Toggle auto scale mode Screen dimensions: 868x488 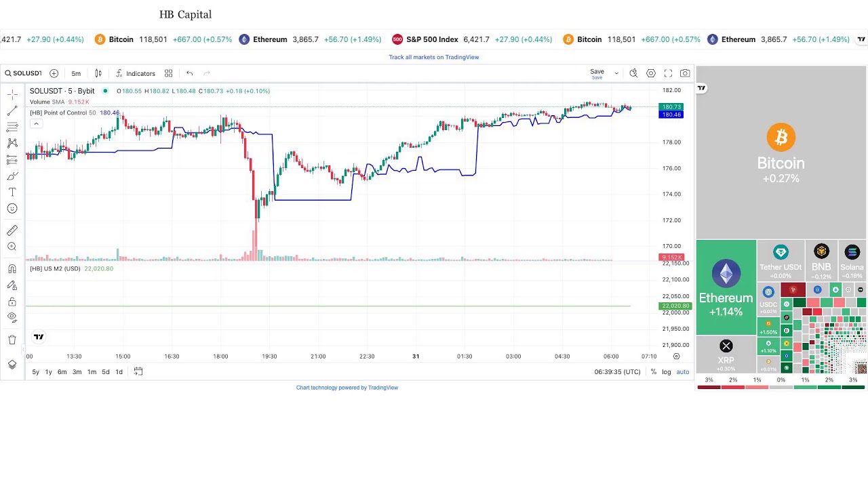point(683,372)
